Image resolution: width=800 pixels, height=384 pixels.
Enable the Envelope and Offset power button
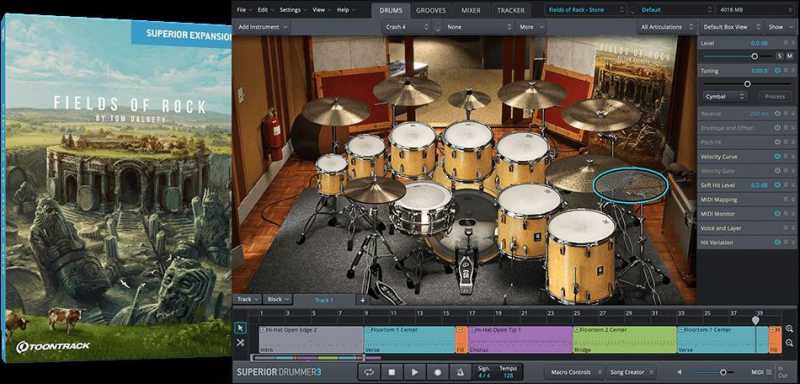point(778,128)
